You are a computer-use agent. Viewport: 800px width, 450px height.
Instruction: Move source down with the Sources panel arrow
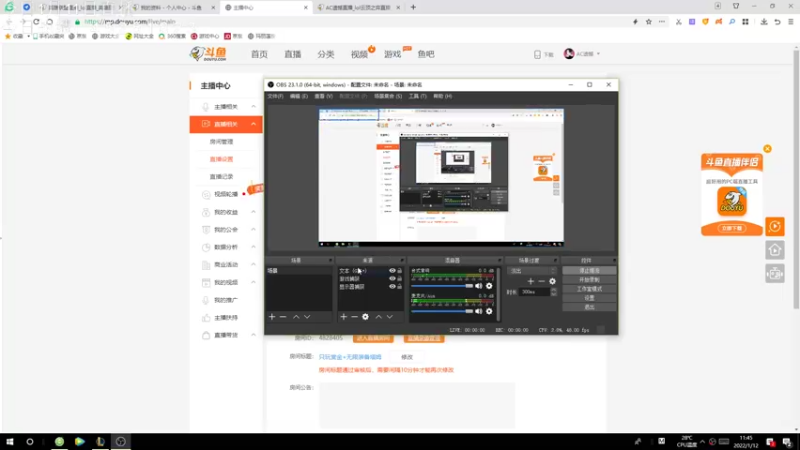pyautogui.click(x=390, y=317)
